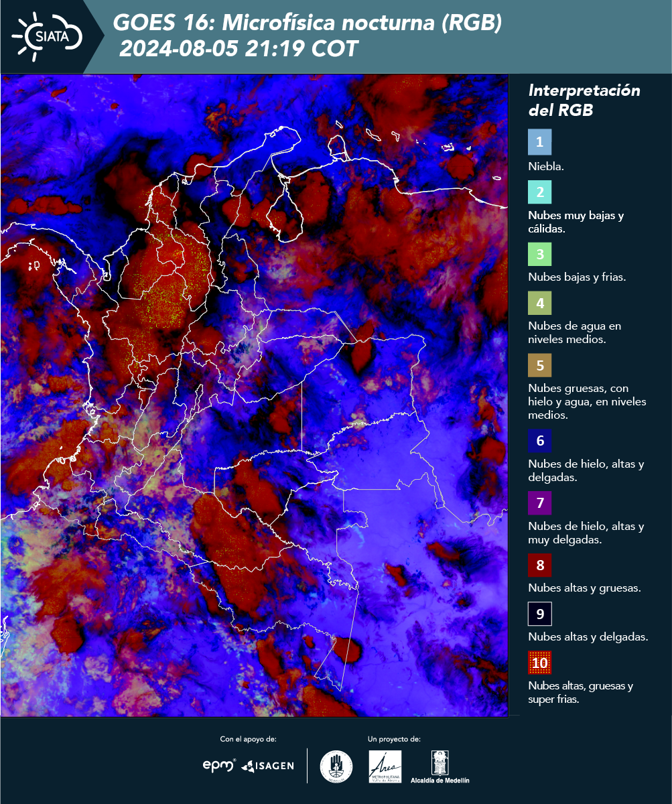The width and height of the screenshot is (672, 804).
Task: Select dark red legend swatch 8
Action: pyautogui.click(x=539, y=565)
